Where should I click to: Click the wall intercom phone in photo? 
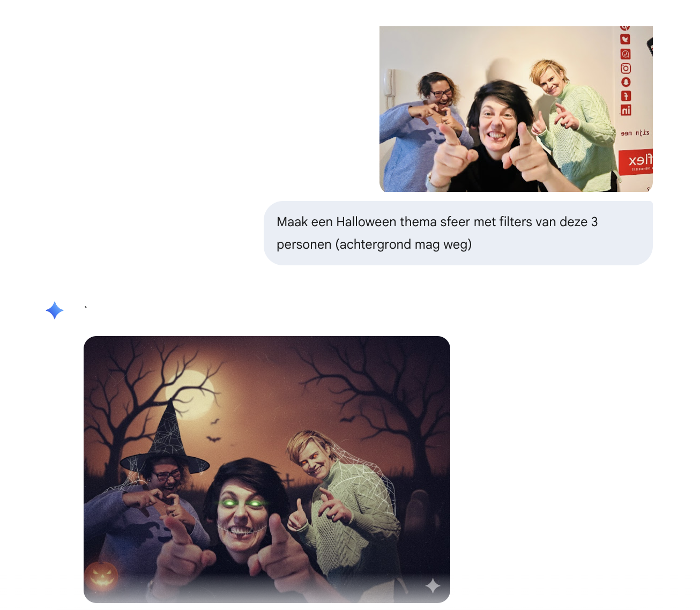[x=389, y=86]
